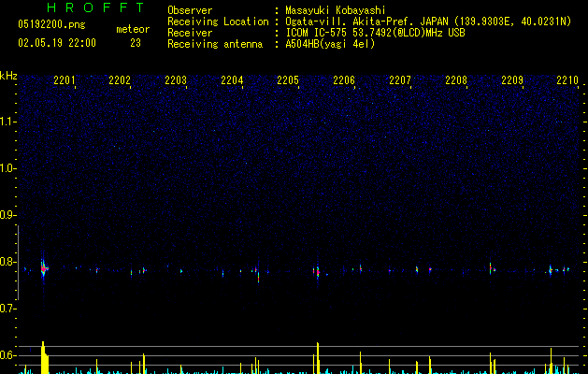Select the Ogata-vill. Akita-Pref. JAPAN location text

coord(428,22)
